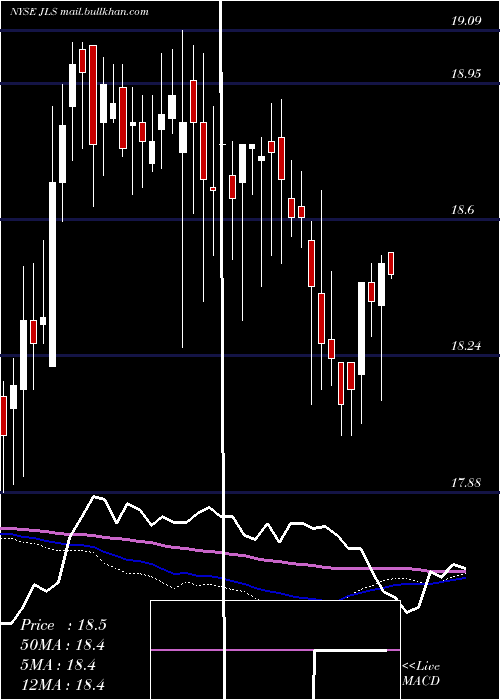This screenshot has width=500, height=700.
Task: Click the '12MA : 18.4' readout
Action: click(62, 684)
